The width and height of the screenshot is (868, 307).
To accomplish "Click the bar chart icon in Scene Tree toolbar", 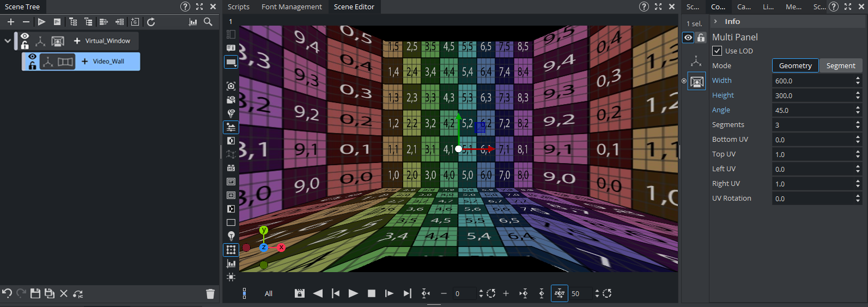I will click(193, 22).
